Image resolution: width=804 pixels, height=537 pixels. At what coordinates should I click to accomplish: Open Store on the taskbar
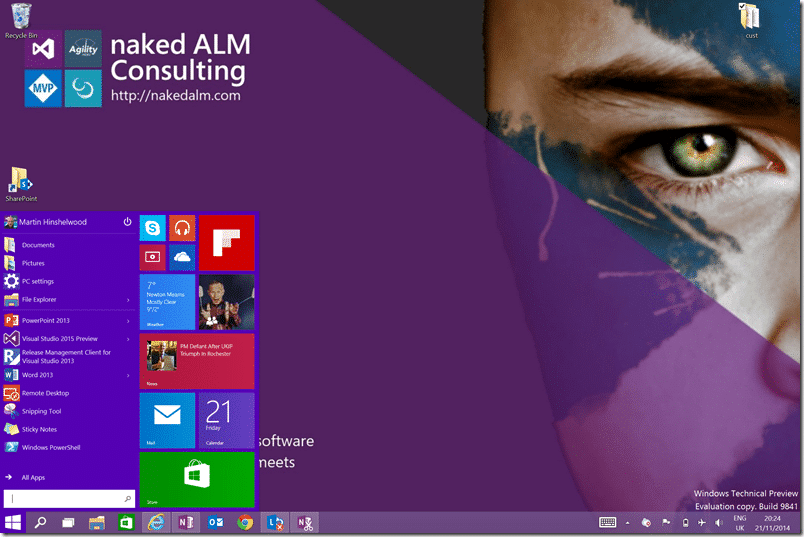[x=126, y=523]
